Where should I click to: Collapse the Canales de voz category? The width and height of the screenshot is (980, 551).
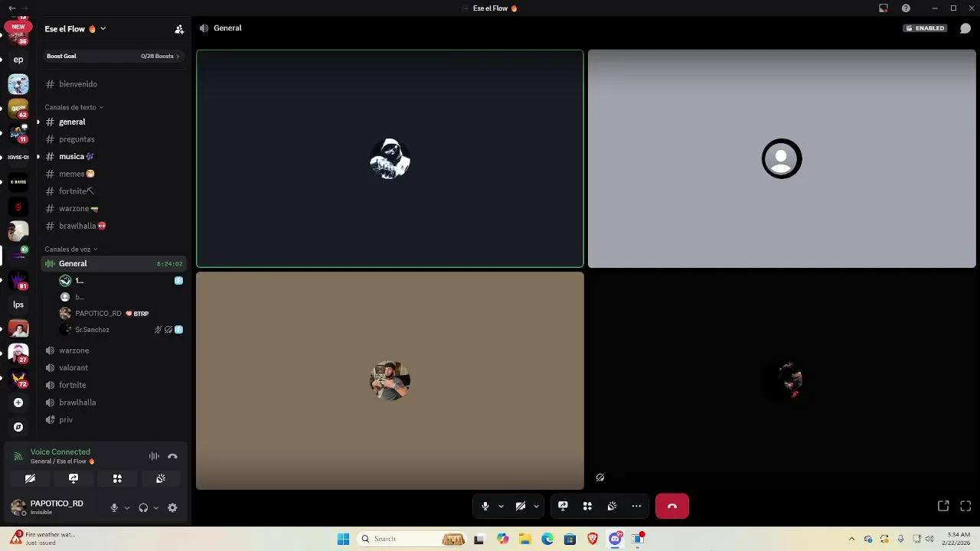(x=70, y=249)
